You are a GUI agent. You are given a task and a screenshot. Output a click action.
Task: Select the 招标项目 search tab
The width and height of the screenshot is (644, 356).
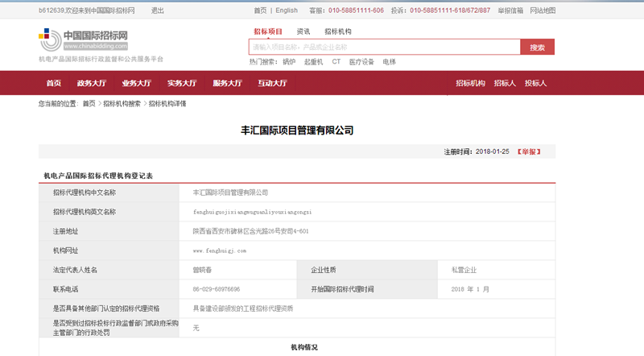[268, 31]
